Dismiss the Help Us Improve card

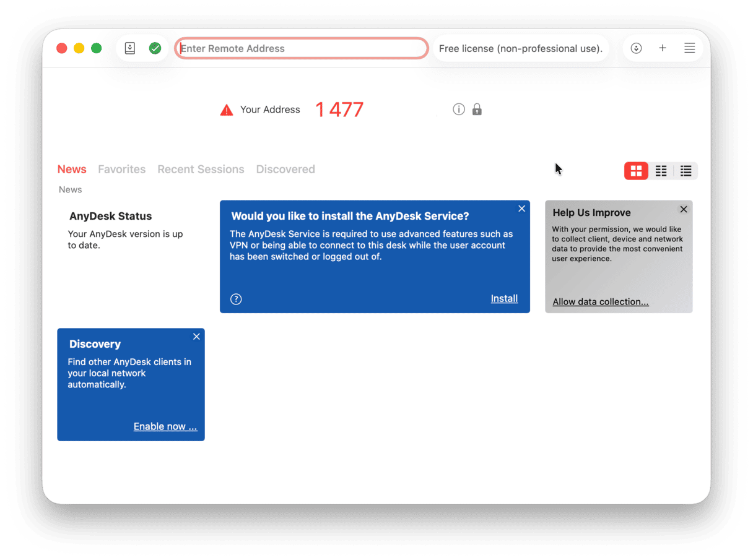pyautogui.click(x=684, y=209)
